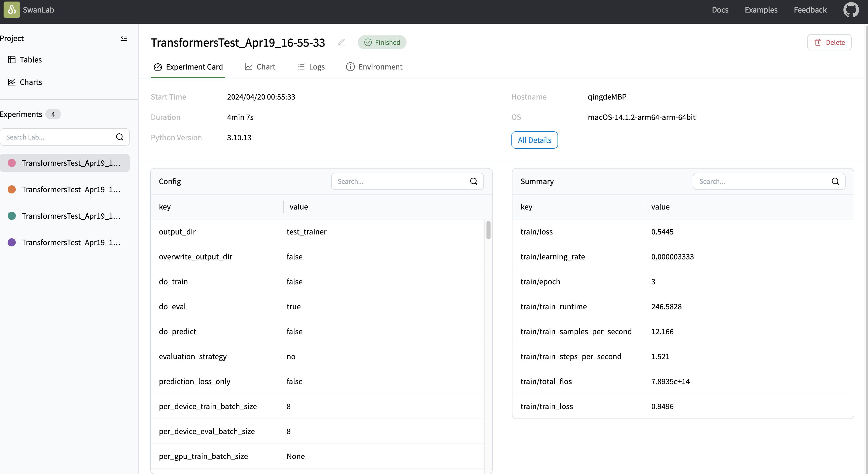Click the overwrite_output_dir config key
The width and height of the screenshot is (868, 474).
point(195,257)
